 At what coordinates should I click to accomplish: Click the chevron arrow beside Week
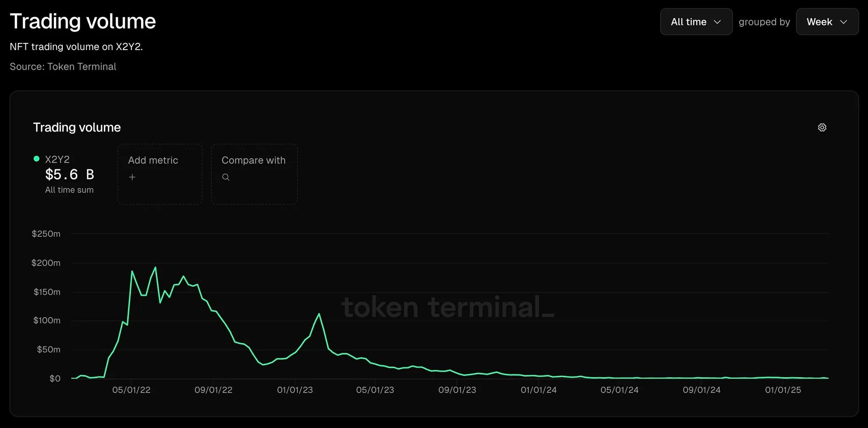(843, 22)
